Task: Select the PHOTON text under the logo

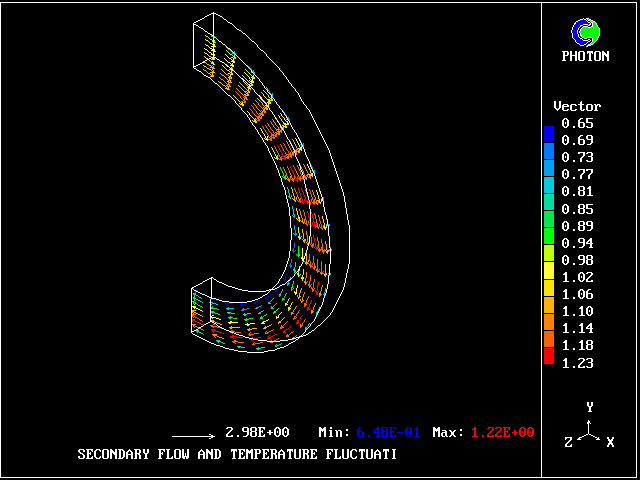Action: (x=585, y=57)
